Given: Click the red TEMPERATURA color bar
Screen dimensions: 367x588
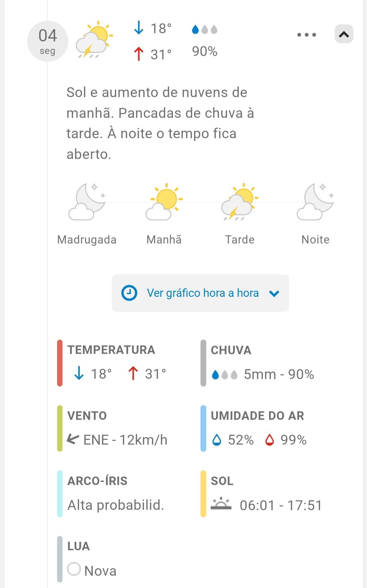Looking at the screenshot, I should (x=60, y=363).
